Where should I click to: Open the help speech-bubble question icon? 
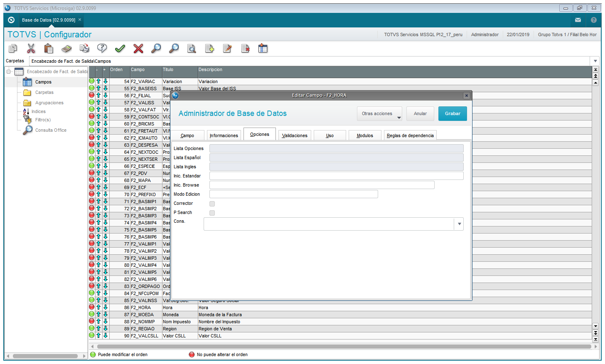coord(102,49)
